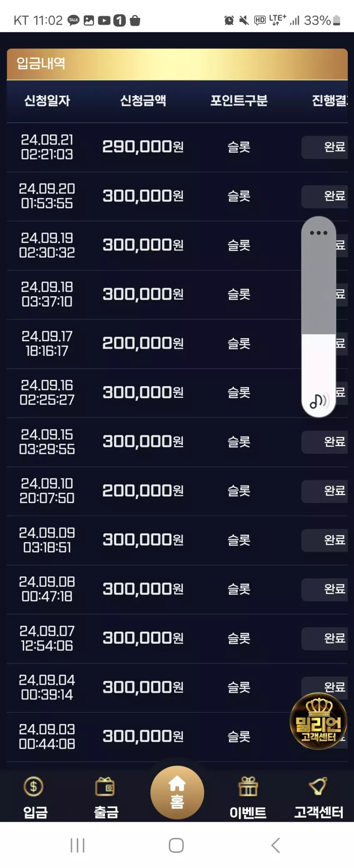Tap the Android back arrow

(275, 845)
